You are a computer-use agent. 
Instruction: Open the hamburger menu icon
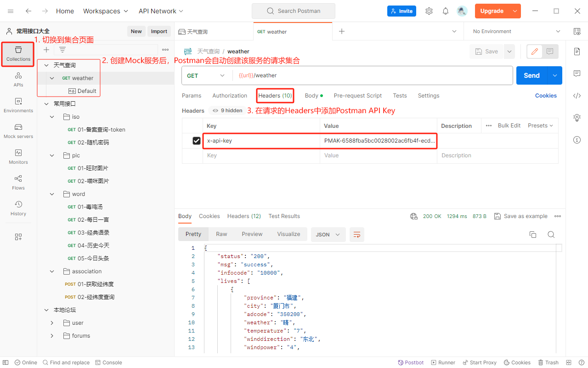click(x=11, y=11)
